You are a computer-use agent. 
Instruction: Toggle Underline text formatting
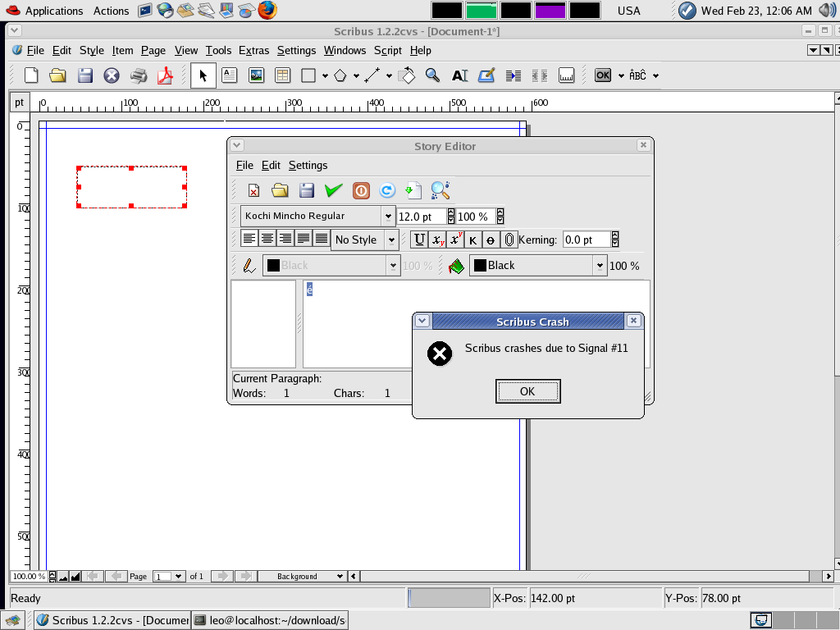coord(419,240)
